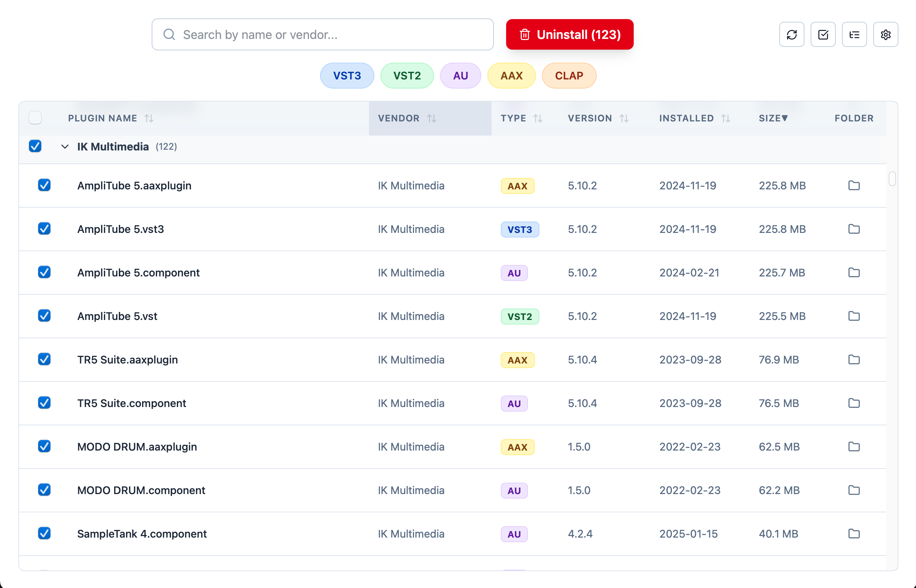Uncheck MODO DRUM.aaxplugin checkbox
Image resolution: width=916 pixels, height=588 pixels.
pos(44,446)
